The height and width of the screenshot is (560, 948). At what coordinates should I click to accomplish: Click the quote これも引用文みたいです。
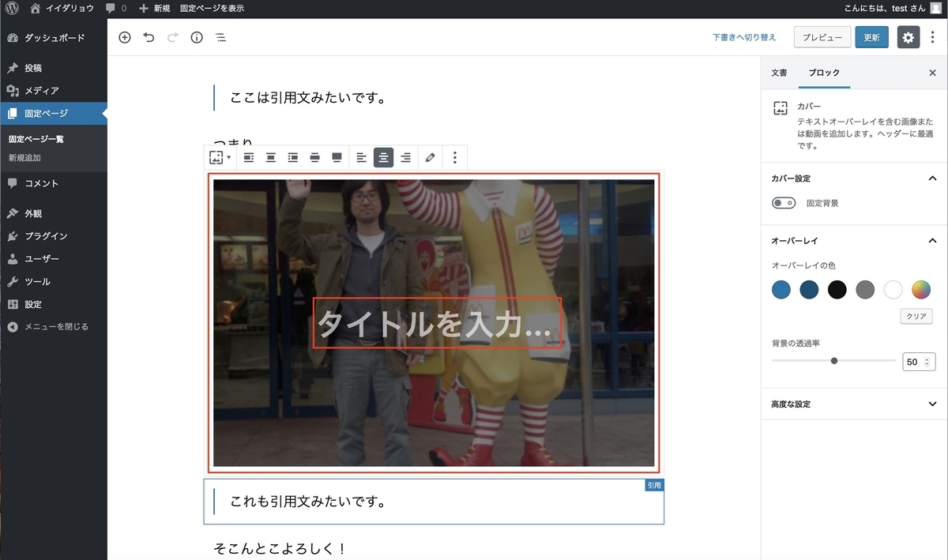[307, 502]
